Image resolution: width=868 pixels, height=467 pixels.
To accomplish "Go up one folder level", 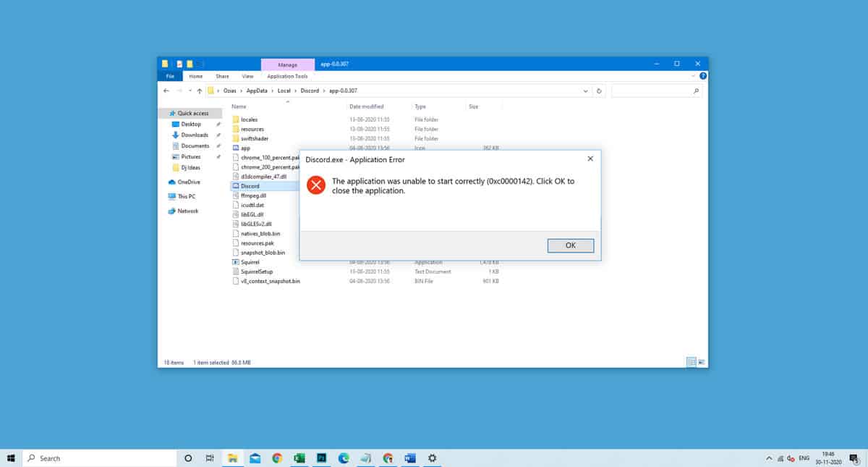I will point(200,91).
